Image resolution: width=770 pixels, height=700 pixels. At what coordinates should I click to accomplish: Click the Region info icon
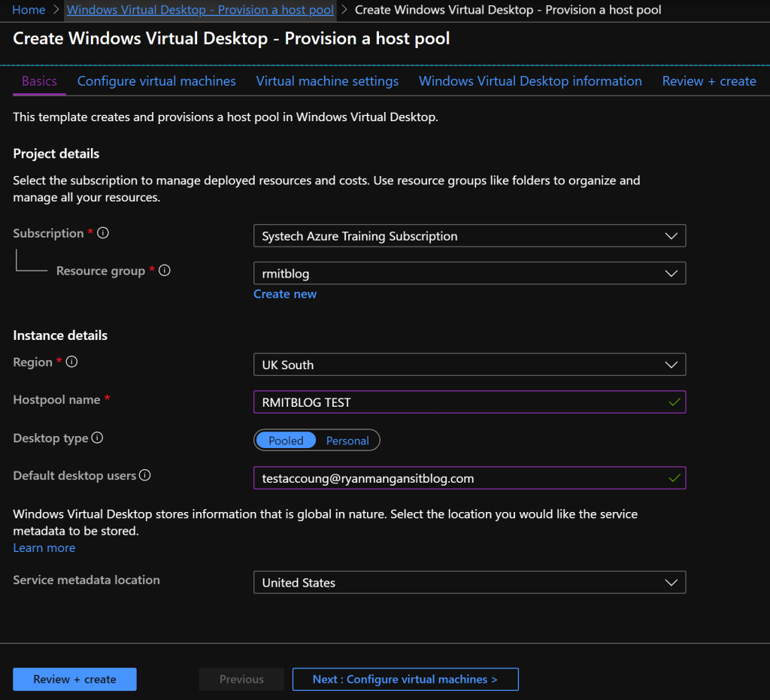(71, 362)
